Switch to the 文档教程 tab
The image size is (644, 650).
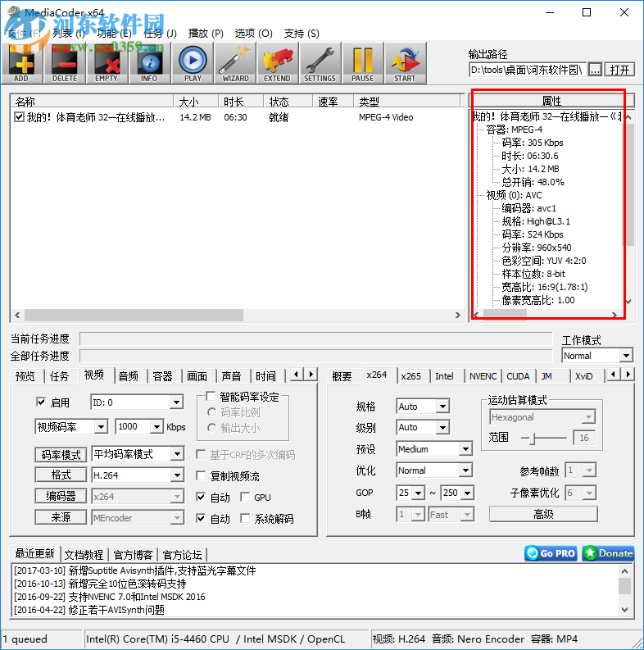click(x=84, y=555)
